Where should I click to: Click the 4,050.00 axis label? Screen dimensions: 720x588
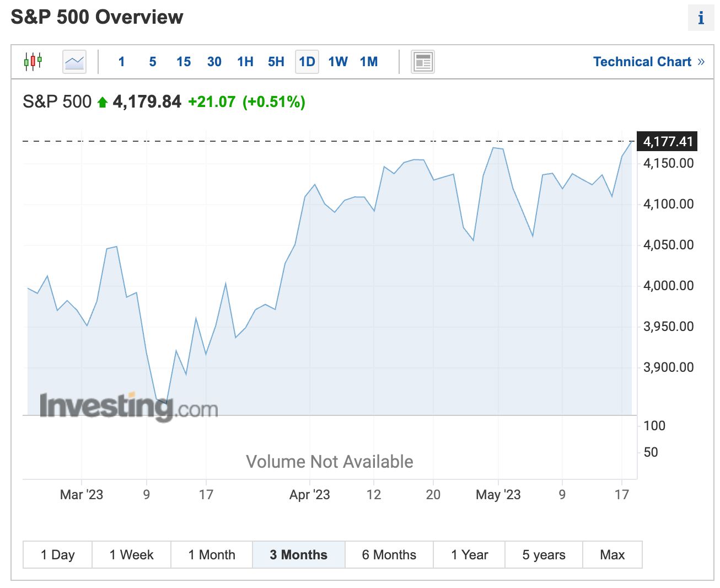[x=669, y=245]
